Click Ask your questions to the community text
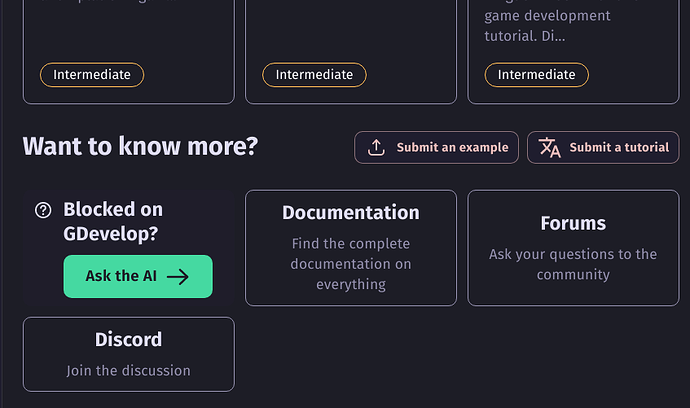The width and height of the screenshot is (690, 408). (573, 264)
